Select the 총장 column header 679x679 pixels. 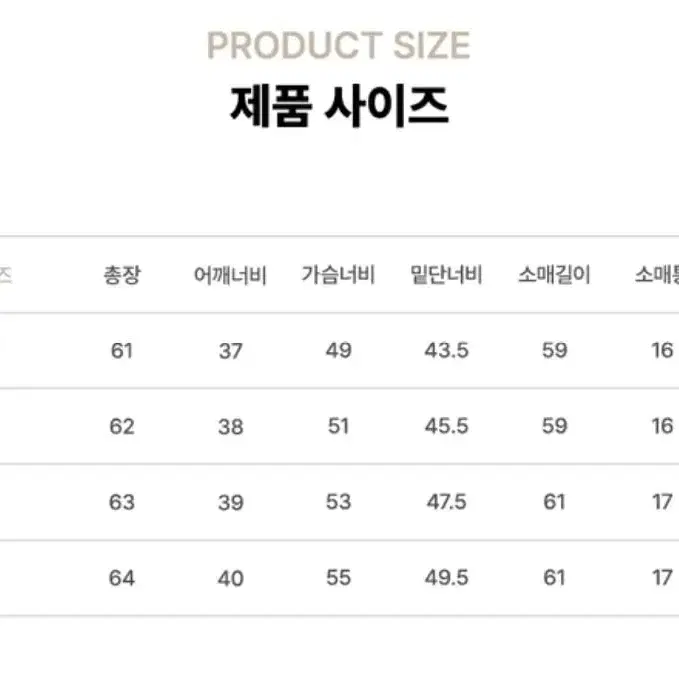(x=122, y=275)
